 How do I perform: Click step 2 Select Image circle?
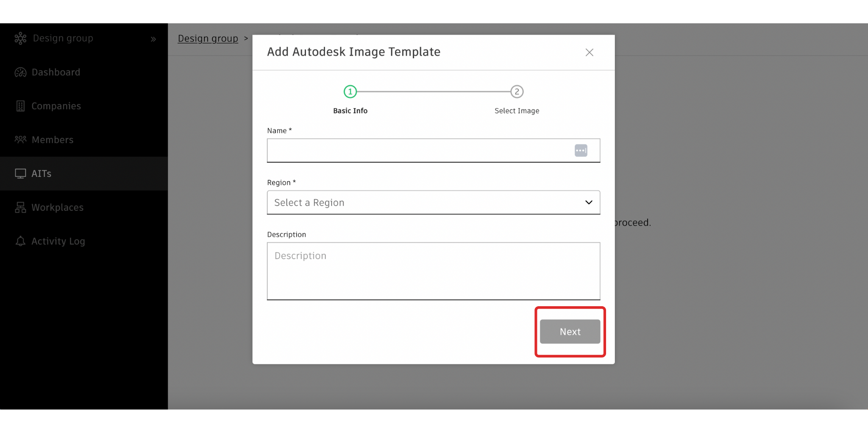pyautogui.click(x=517, y=92)
